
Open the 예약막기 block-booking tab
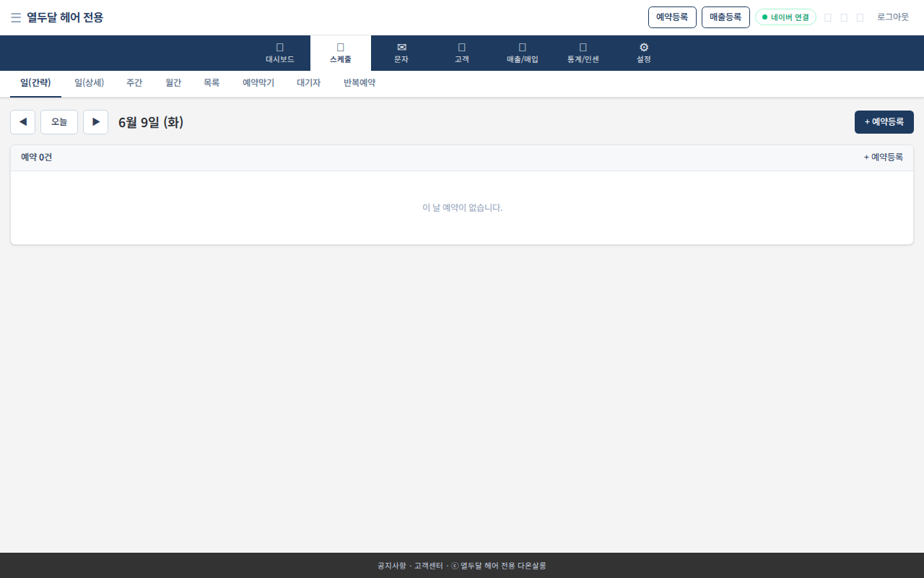tap(258, 83)
